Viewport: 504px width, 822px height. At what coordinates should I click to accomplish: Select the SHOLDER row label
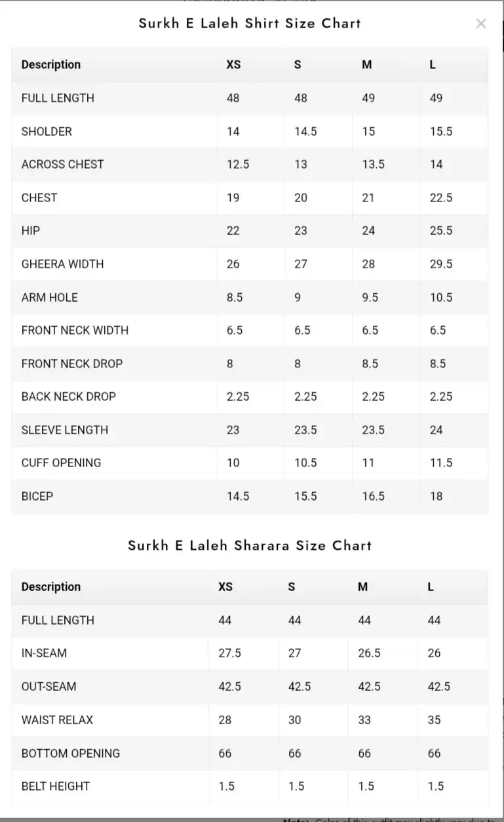click(x=47, y=131)
